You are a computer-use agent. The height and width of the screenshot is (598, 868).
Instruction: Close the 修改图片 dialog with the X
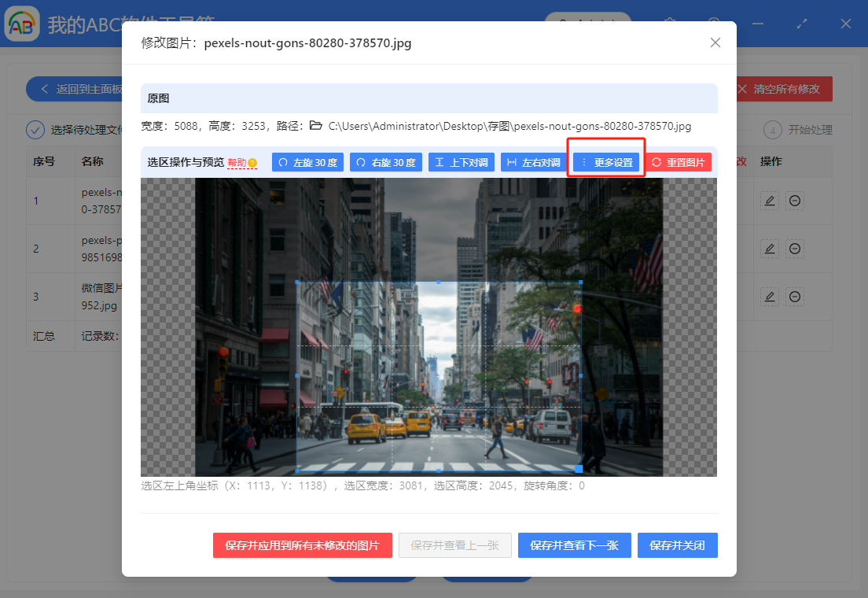[x=715, y=42]
